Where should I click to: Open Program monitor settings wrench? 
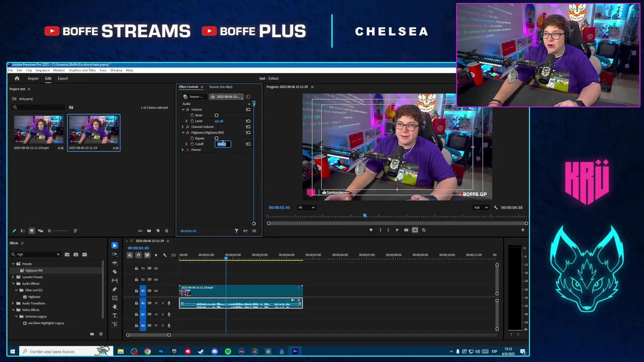[496, 208]
